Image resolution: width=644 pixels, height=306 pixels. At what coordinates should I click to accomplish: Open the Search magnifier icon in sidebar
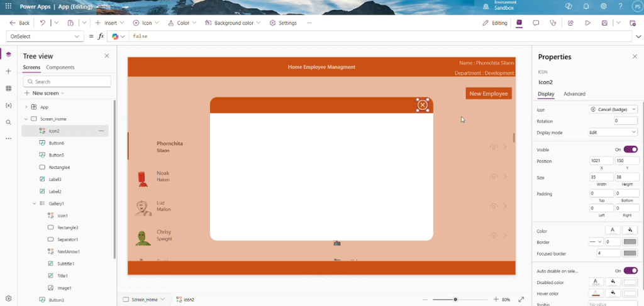click(8, 123)
